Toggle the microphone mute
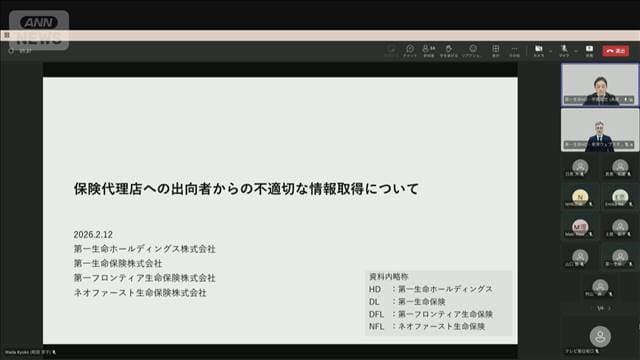Image resolution: width=640 pixels, height=360 pixels. tap(564, 51)
